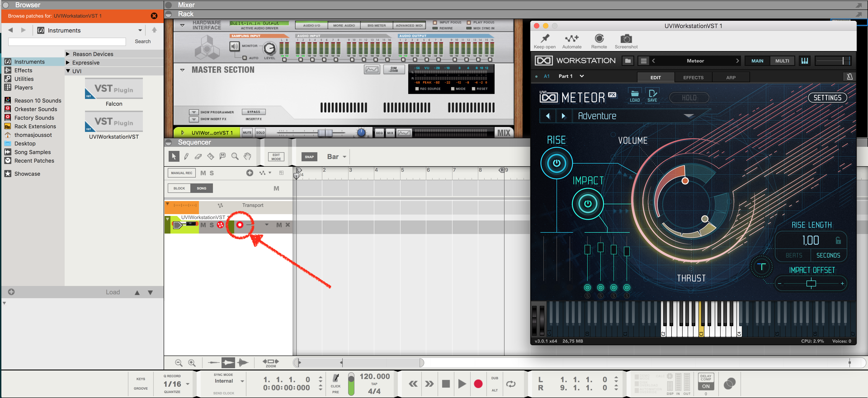Zoom in horizontally in the sequencer
The width and height of the screenshot is (868, 398).
tap(192, 363)
